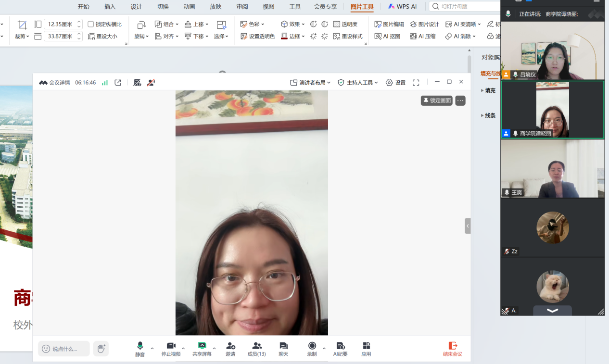Viewport: 609px width, 364px height.
Task: Click the 结束会议 end meeting button
Action: click(452, 349)
